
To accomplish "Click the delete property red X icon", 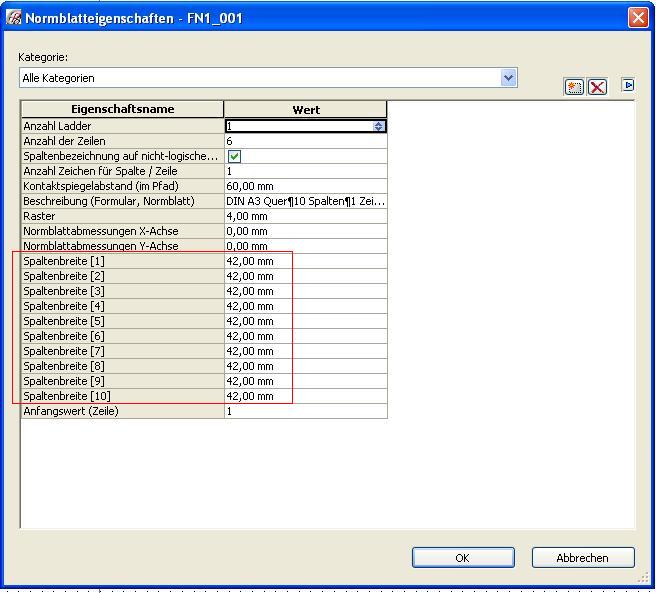I will (597, 87).
